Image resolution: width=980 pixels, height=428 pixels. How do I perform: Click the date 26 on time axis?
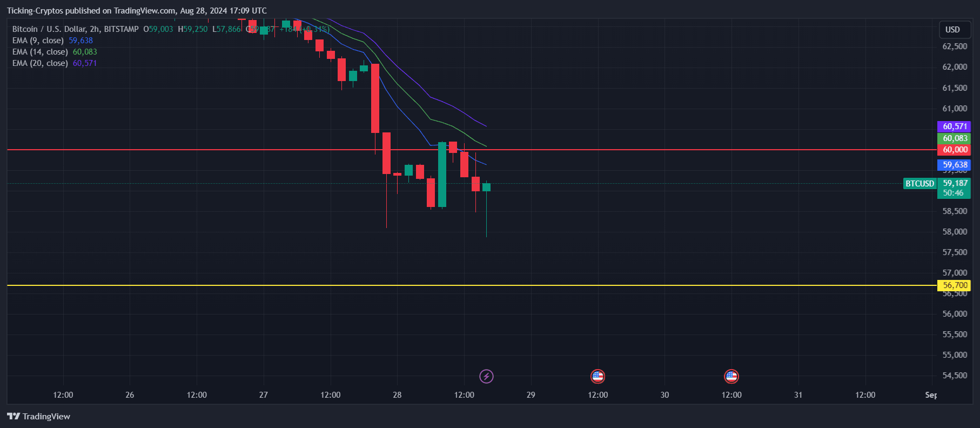click(x=130, y=395)
